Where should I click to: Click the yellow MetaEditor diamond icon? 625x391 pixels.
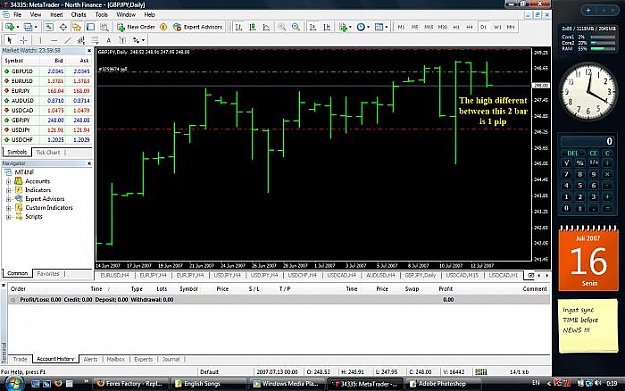pyautogui.click(x=163, y=27)
